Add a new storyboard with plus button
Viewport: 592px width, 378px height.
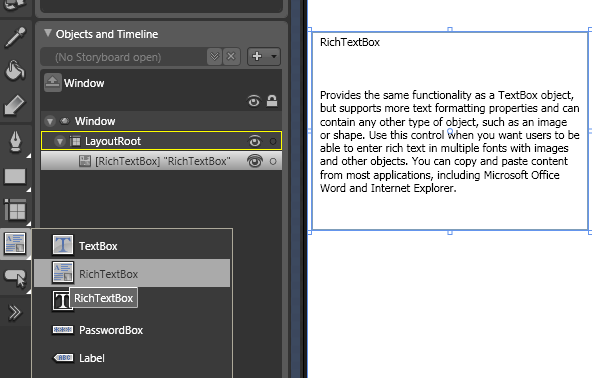point(257,56)
